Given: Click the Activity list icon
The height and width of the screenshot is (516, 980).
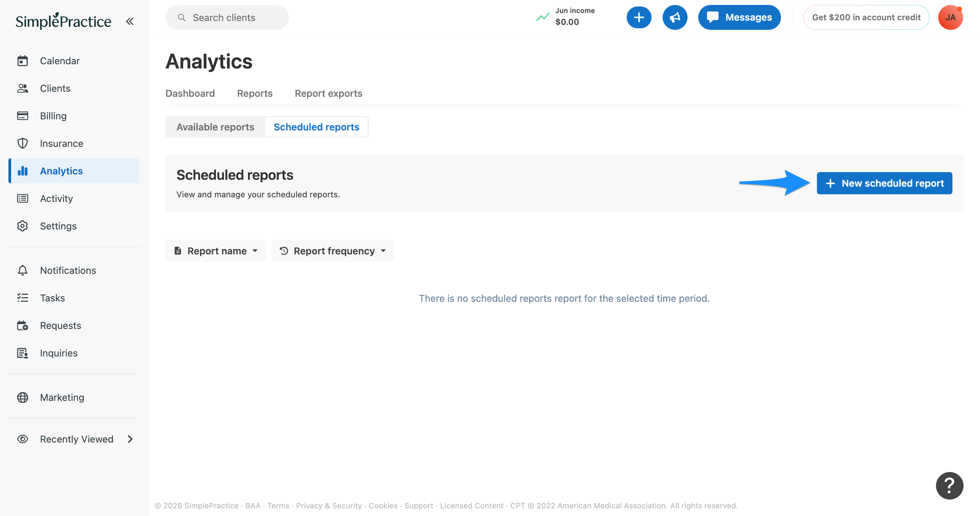Looking at the screenshot, I should pyautogui.click(x=23, y=199).
